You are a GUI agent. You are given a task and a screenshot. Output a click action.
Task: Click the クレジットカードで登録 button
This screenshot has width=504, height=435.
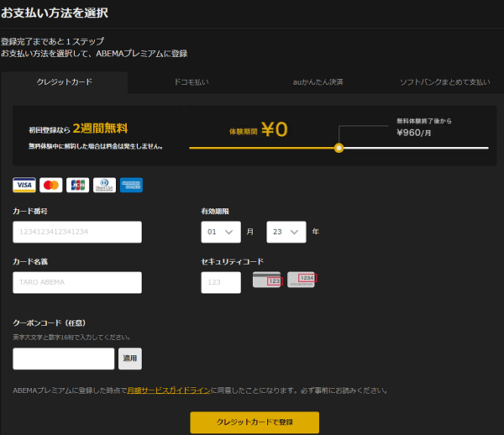255,422
